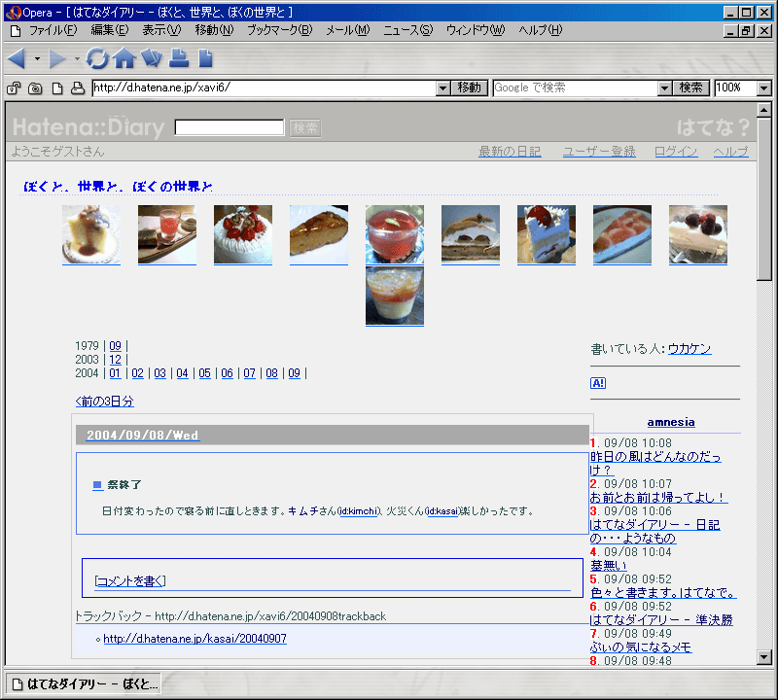Image resolution: width=778 pixels, height=700 pixels.
Task: Open the 2003 archive month 12 link
Action: click(115, 360)
